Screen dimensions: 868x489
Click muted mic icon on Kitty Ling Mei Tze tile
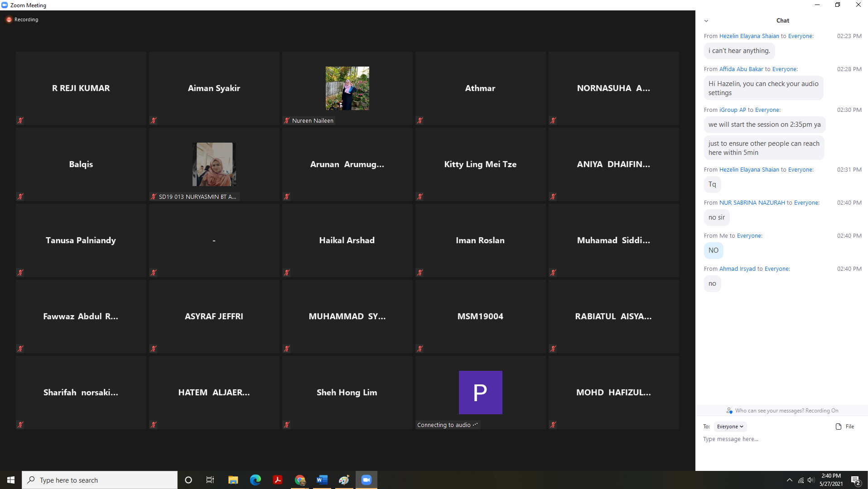[420, 197]
